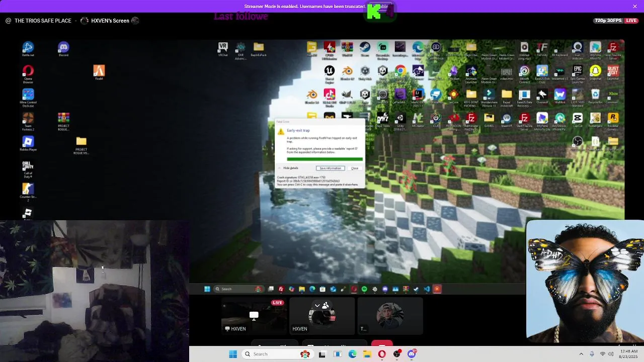Open the DayZ Tools desktop icon
This screenshot has height=362, width=644.
coord(382,120)
